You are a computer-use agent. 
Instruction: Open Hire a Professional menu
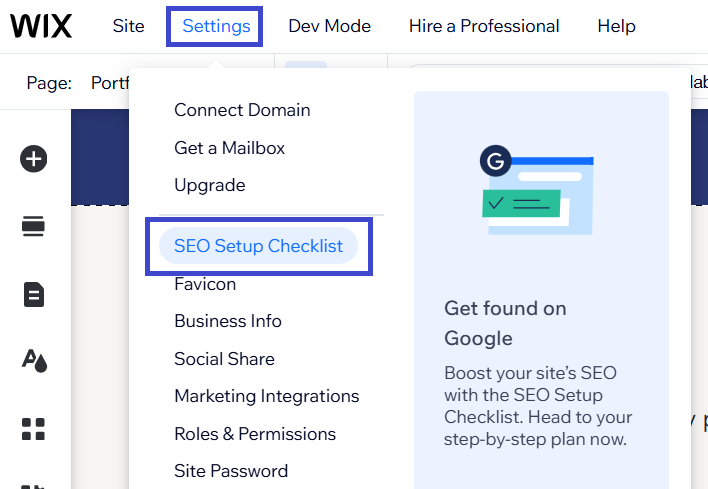pyautogui.click(x=484, y=26)
